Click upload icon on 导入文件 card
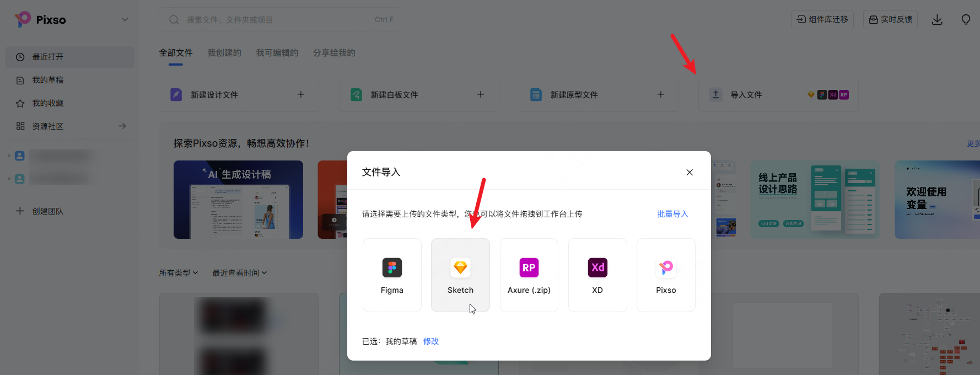This screenshot has width=980, height=375. click(x=715, y=94)
